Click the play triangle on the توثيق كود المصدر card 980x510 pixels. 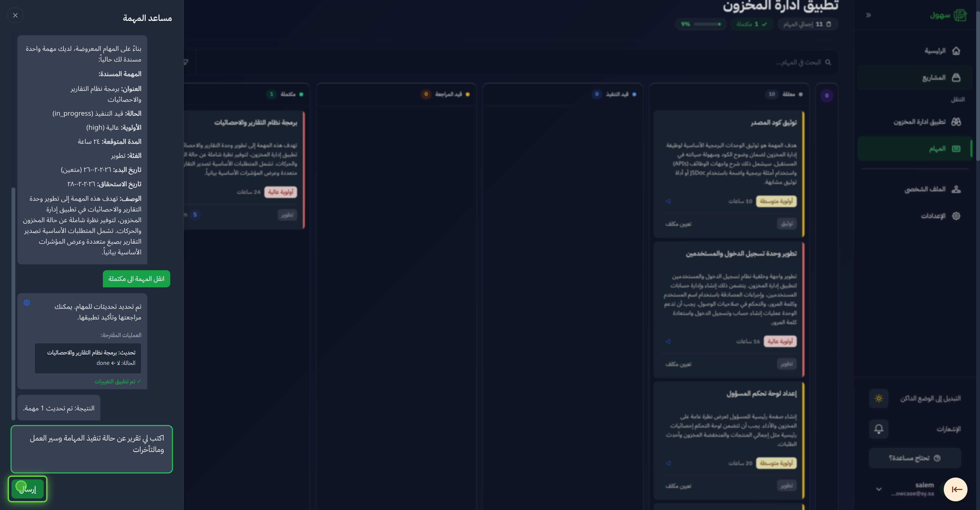(x=668, y=201)
